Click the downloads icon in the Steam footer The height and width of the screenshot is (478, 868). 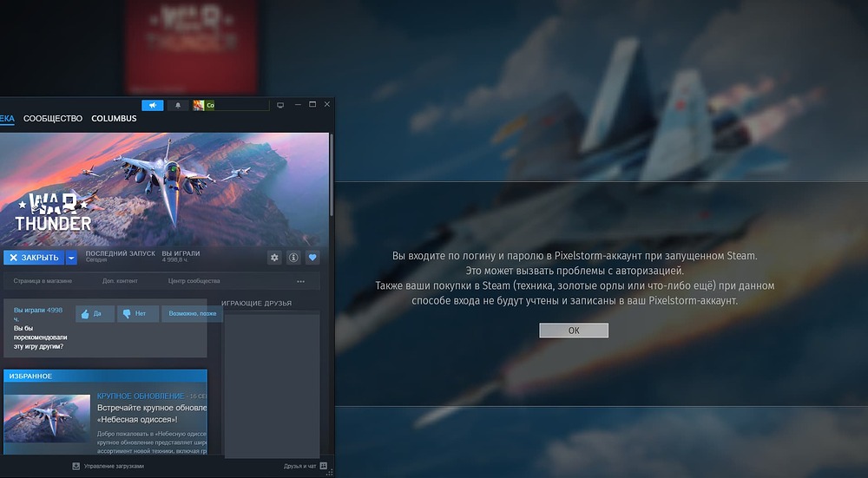[x=76, y=467]
